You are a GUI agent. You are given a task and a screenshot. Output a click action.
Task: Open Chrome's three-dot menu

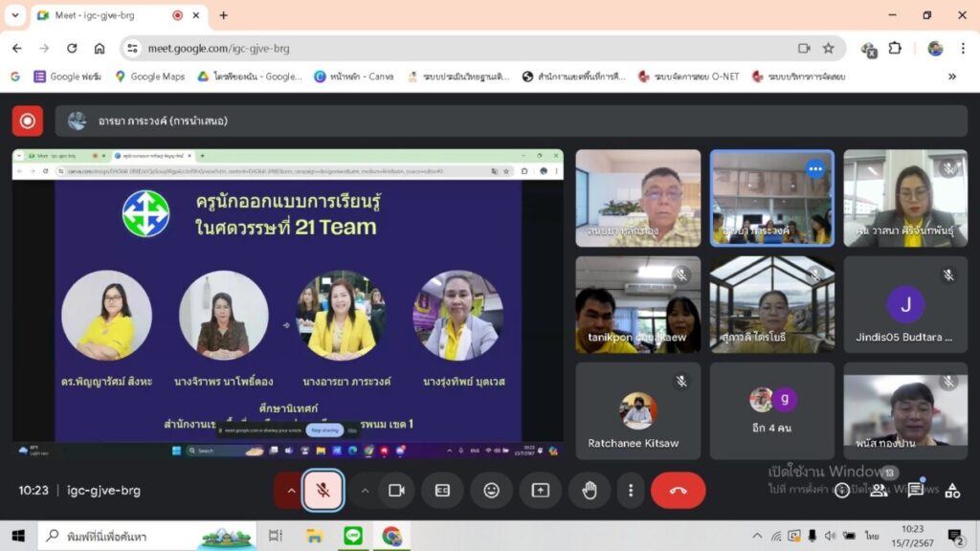pyautogui.click(x=963, y=48)
